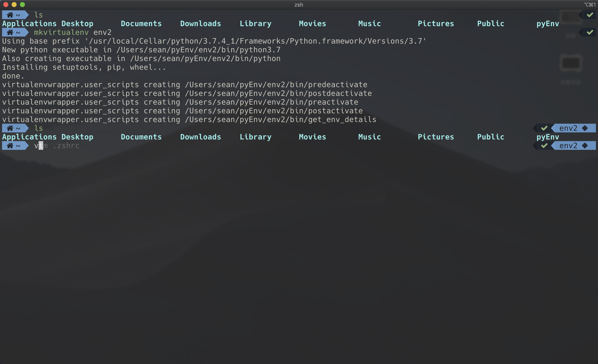The height and width of the screenshot is (364, 598).
Task: Click the Python logo beside the second ls
Action: (585, 128)
